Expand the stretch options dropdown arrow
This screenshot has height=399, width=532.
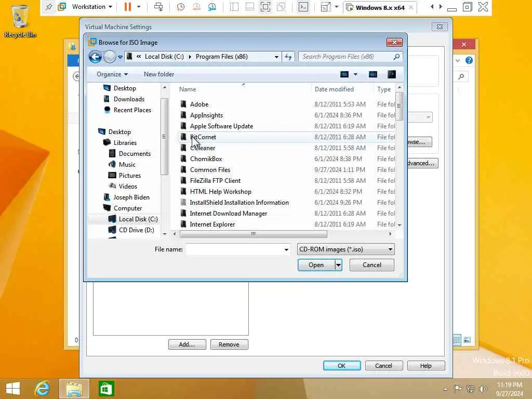point(337,7)
